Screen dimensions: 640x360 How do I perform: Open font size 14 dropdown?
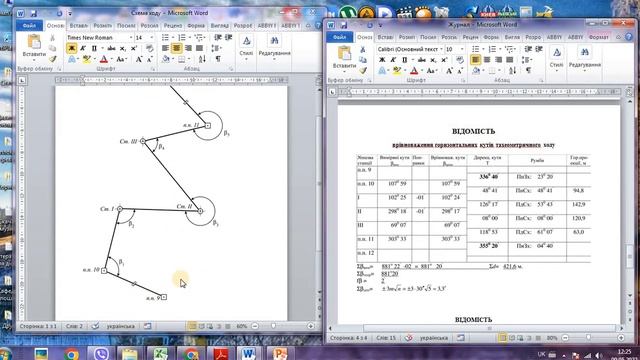click(x=151, y=38)
